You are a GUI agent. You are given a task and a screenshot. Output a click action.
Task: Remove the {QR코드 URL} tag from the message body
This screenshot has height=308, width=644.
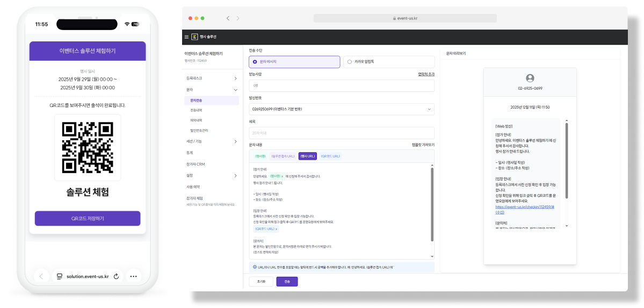click(x=277, y=228)
